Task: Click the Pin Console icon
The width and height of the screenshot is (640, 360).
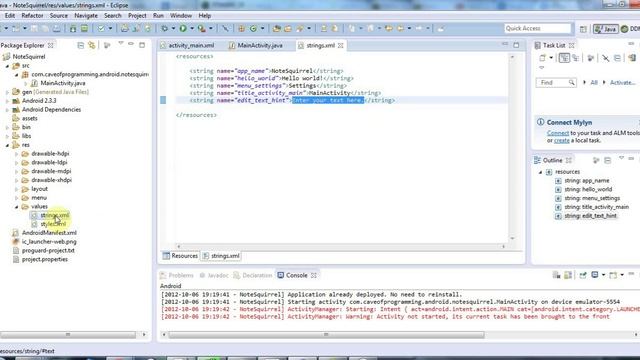Action: click(x=583, y=275)
